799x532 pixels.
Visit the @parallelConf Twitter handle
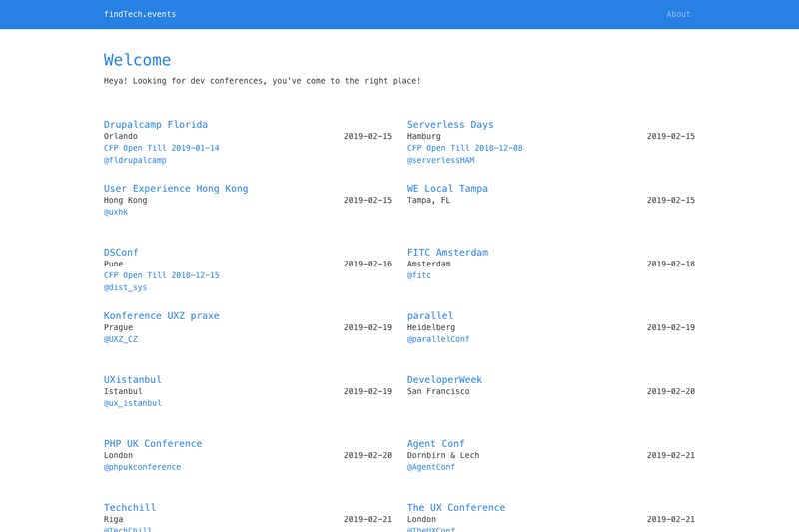click(438, 339)
